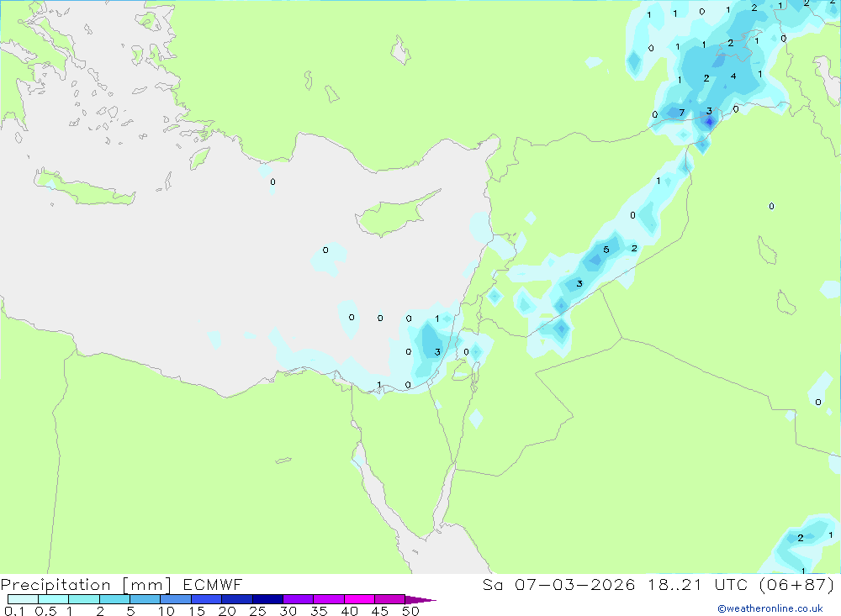
Task: Click the 20–25 mm legend color swatch
Action: 237,599
